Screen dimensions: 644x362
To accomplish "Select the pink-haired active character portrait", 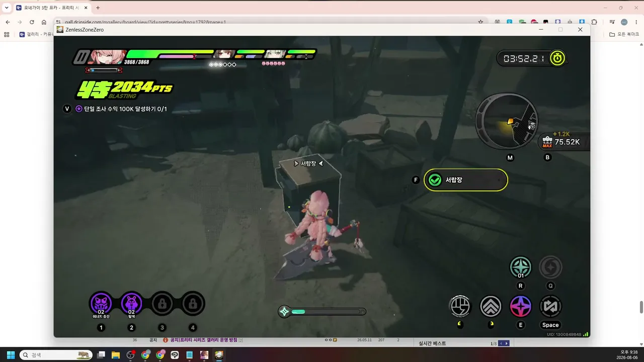I will [x=107, y=57].
